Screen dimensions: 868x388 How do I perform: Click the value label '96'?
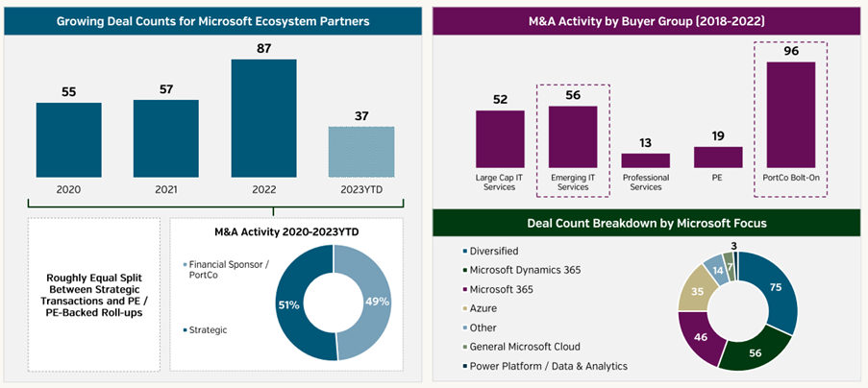tap(791, 52)
